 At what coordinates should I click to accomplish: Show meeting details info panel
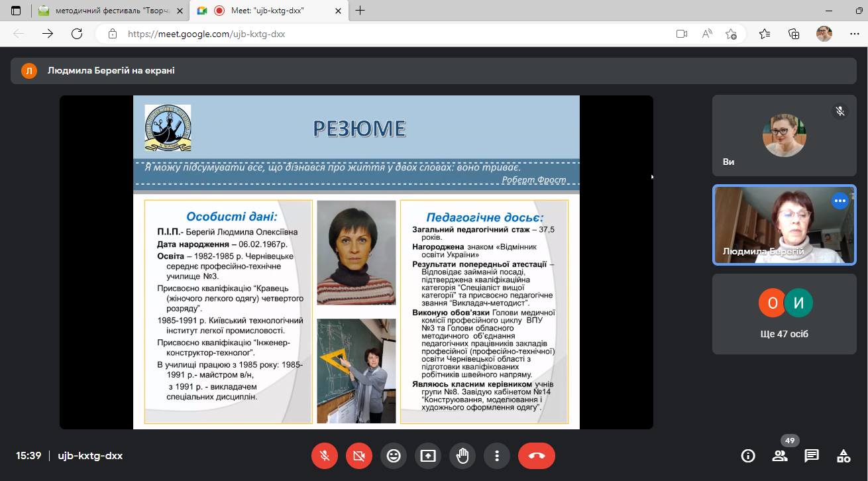tap(748, 456)
